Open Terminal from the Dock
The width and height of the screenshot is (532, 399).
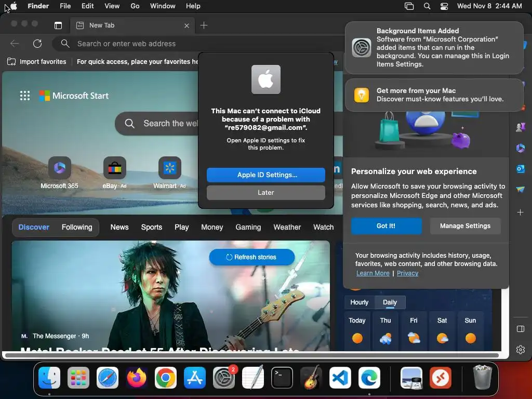(x=282, y=378)
